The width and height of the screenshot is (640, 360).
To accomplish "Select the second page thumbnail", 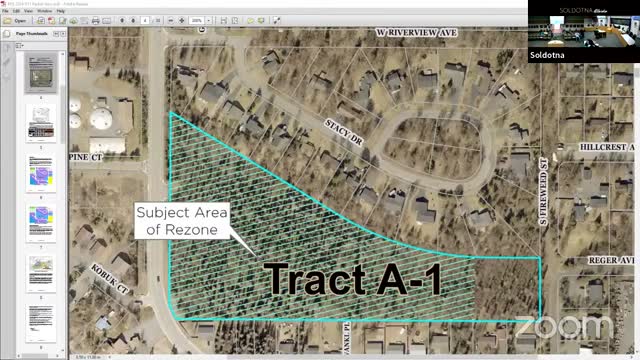I will pyautogui.click(x=41, y=123).
